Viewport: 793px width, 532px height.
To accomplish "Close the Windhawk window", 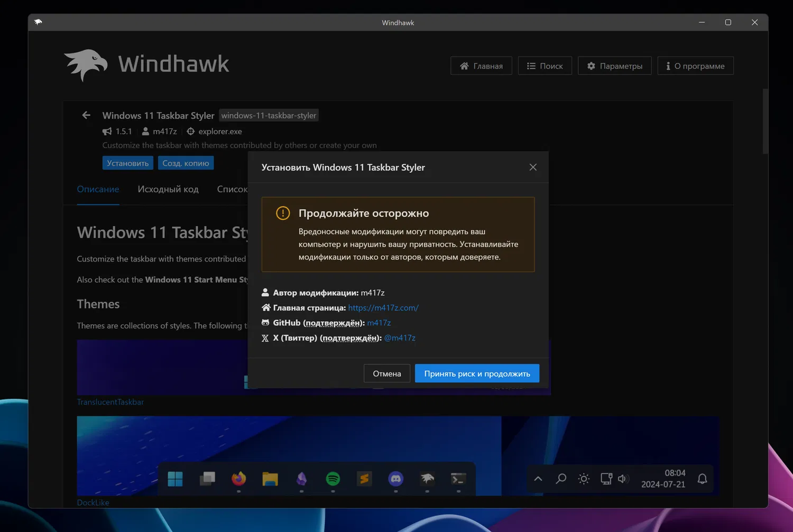I will [x=755, y=22].
